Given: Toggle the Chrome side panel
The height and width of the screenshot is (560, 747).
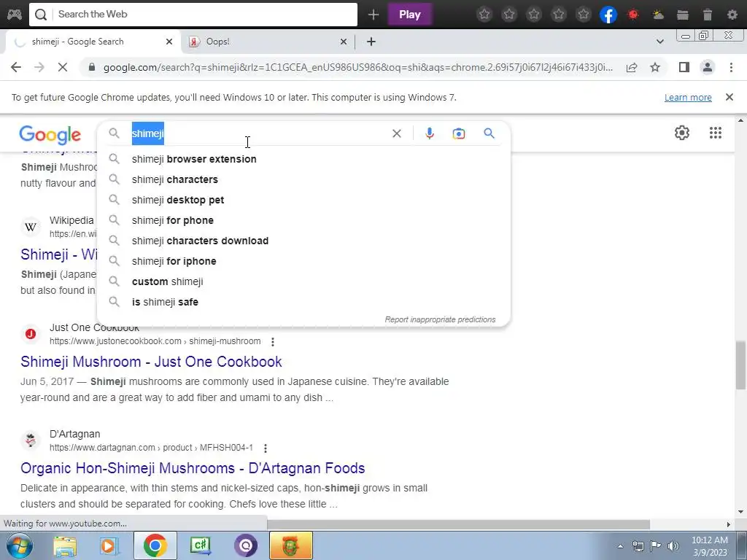Looking at the screenshot, I should (684, 67).
